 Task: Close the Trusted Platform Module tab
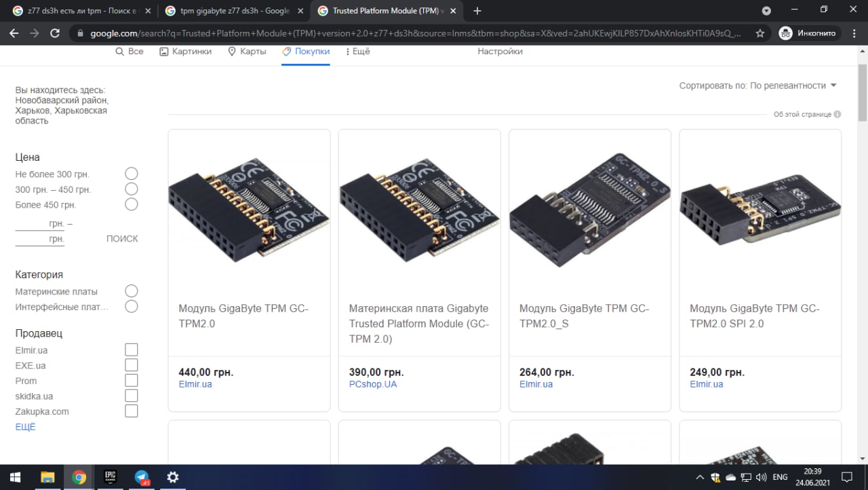click(454, 11)
